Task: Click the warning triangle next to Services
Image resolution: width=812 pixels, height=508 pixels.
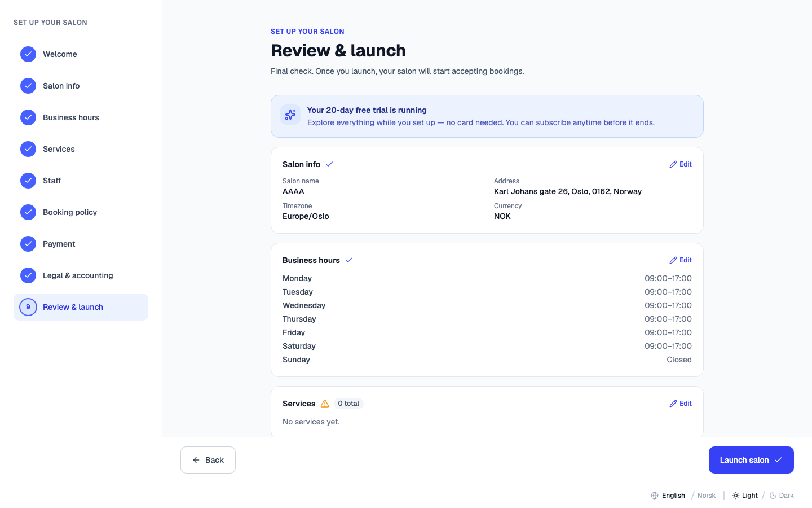Action: tap(325, 404)
